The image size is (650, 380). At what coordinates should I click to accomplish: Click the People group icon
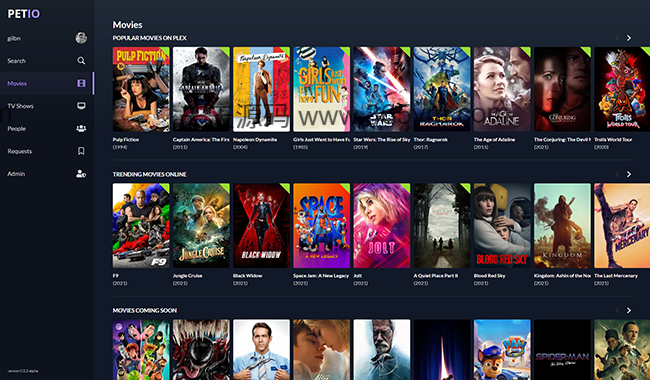(x=81, y=128)
